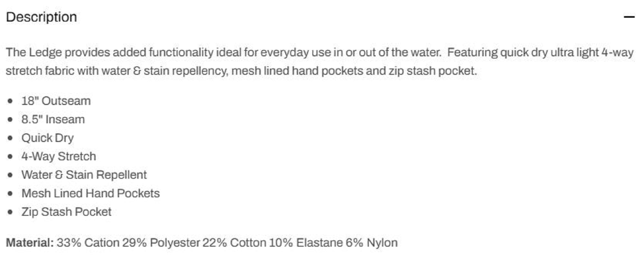Click the 18" Outseam list item
This screenshot has width=644, height=262.
pyautogui.click(x=56, y=101)
